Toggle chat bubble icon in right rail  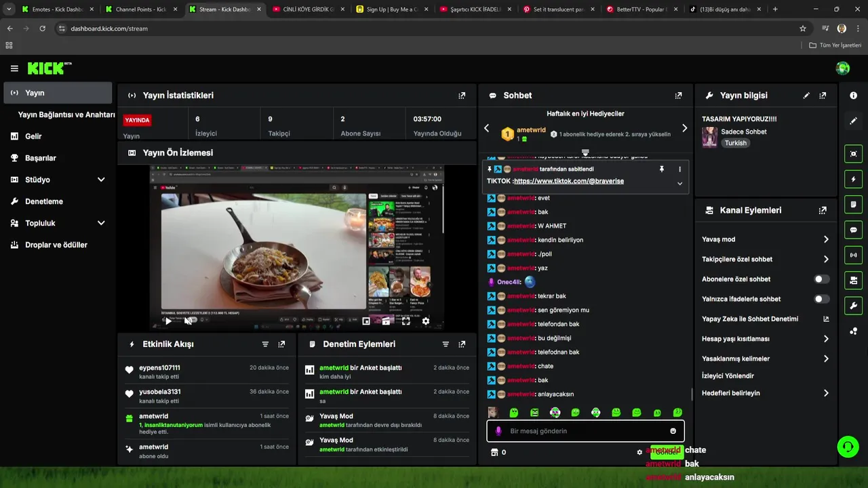pos(853,230)
